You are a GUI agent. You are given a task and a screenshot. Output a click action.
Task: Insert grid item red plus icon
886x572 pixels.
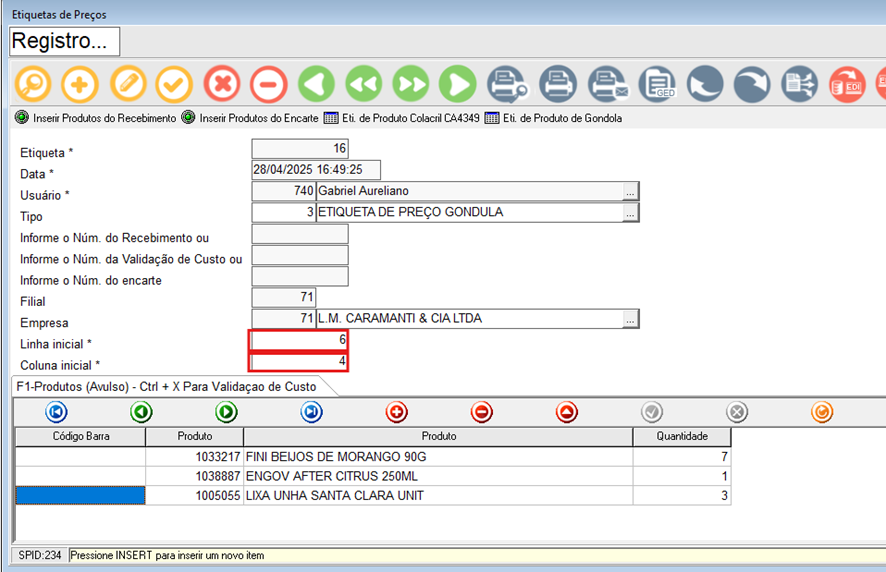397,412
